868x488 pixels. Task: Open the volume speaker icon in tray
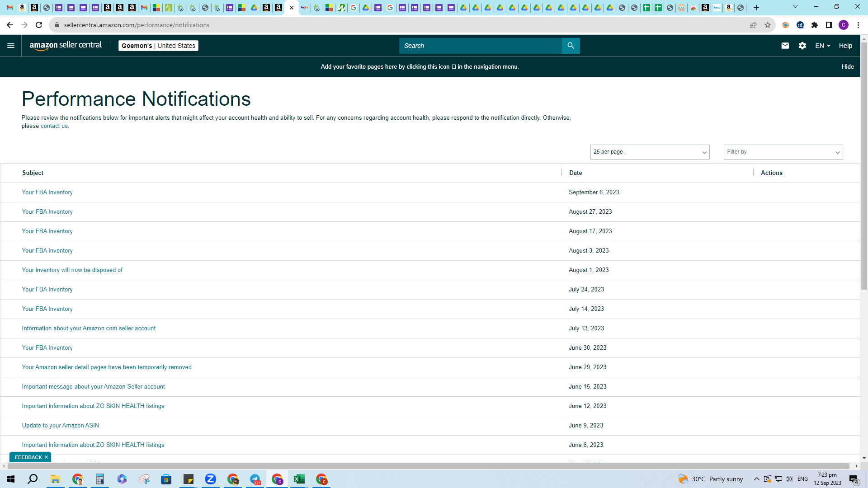pyautogui.click(x=789, y=479)
